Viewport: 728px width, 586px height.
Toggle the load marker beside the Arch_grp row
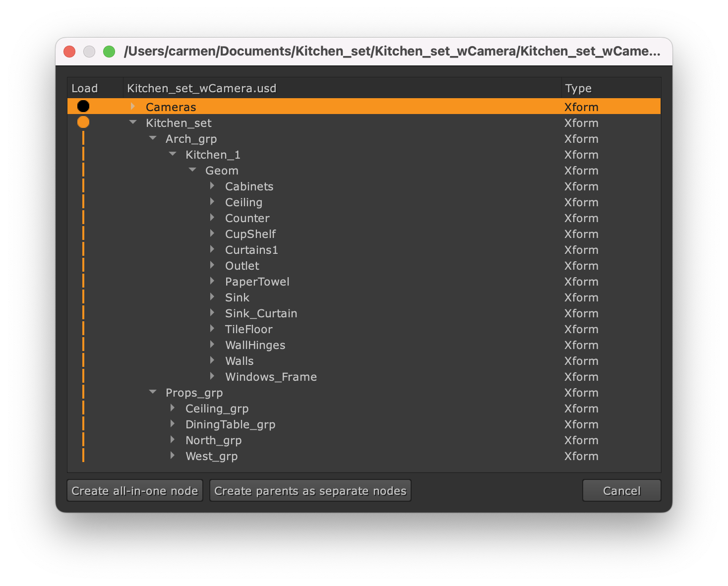83,138
